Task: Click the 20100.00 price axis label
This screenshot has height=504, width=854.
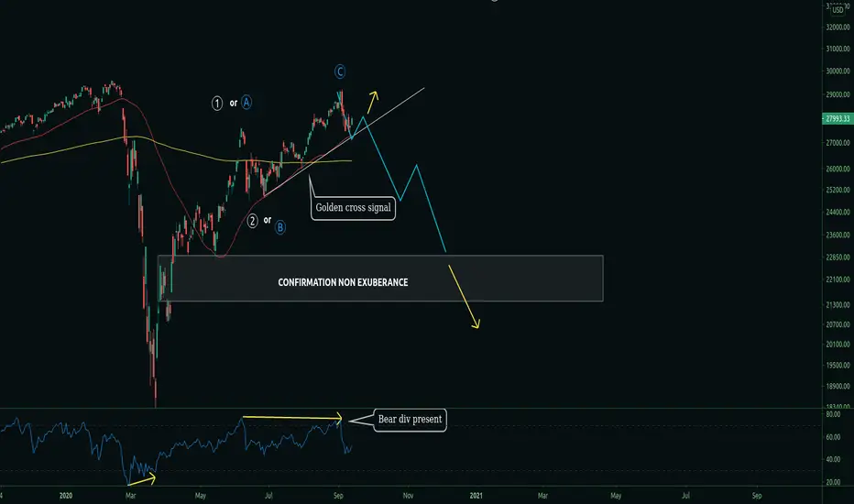Action: (x=838, y=345)
